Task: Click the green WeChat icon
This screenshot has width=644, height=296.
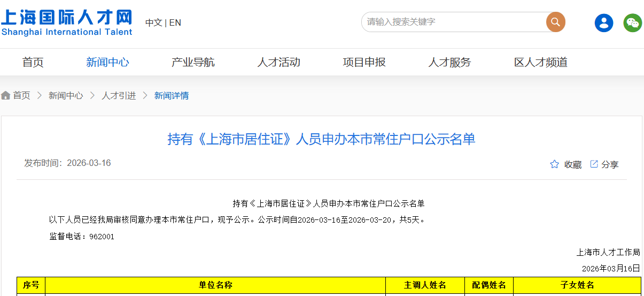Action: tap(633, 22)
